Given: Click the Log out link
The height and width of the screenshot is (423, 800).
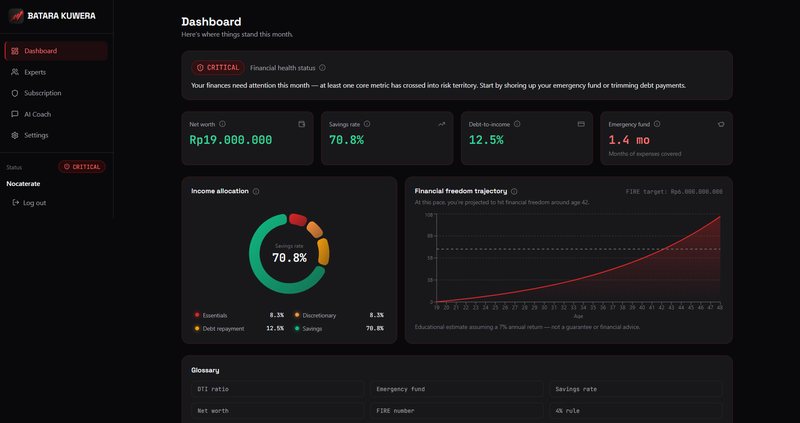Looking at the screenshot, I should point(30,203).
